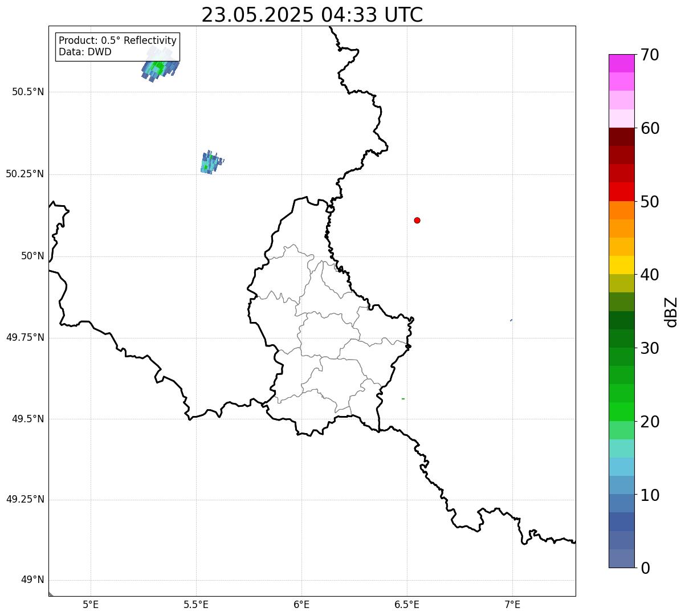Click the northern radar echo near 50.5°N
The width and height of the screenshot is (685, 616).
coord(160,64)
